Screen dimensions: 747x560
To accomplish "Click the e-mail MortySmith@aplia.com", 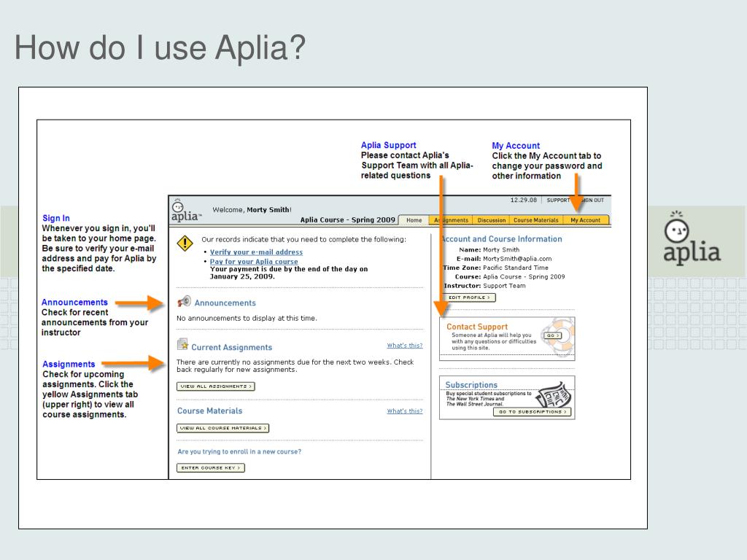I will (x=517, y=259).
